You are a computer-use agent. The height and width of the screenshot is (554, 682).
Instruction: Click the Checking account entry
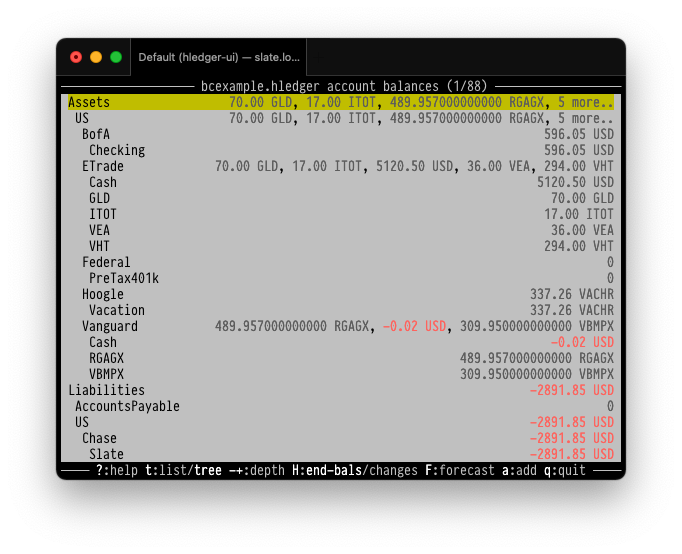116,150
